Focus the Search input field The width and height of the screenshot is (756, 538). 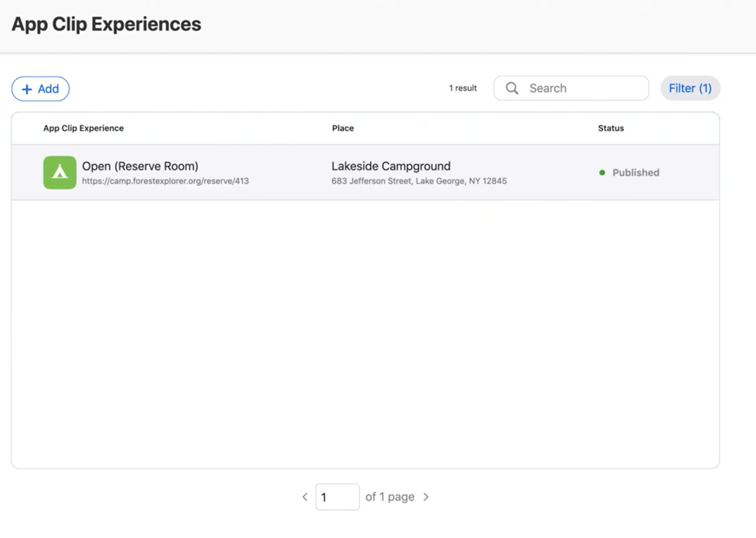point(571,88)
